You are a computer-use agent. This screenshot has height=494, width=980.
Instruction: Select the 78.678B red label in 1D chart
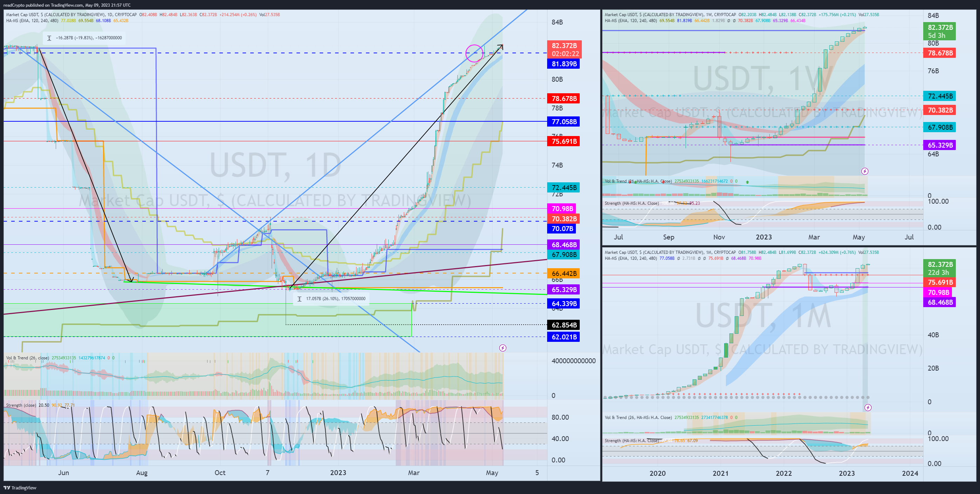point(564,99)
